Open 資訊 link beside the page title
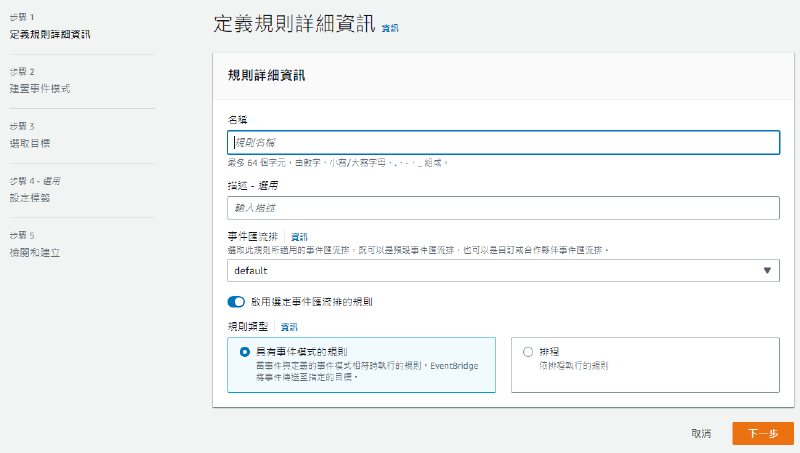Viewport: 800px width, 453px height. pos(390,29)
